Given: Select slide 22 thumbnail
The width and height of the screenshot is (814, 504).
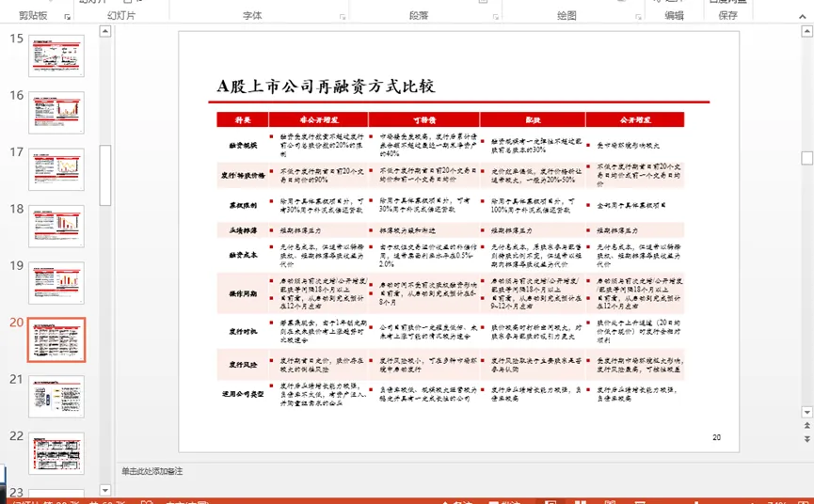Looking at the screenshot, I should 56,453.
